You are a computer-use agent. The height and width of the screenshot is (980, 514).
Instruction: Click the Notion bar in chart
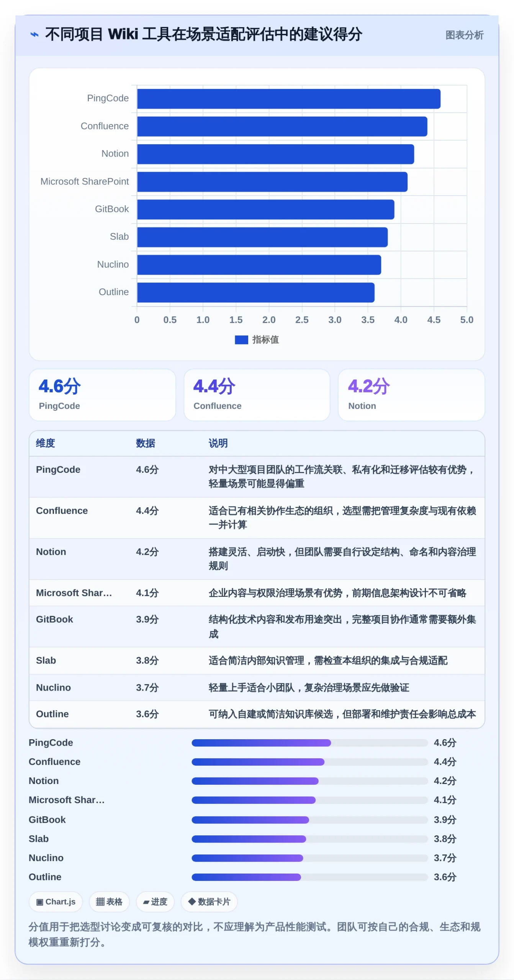[x=275, y=154]
